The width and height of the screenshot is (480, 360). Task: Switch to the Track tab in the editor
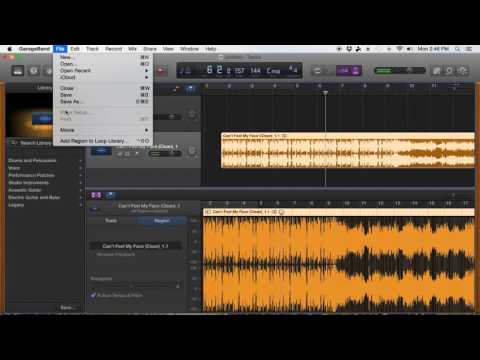111,221
